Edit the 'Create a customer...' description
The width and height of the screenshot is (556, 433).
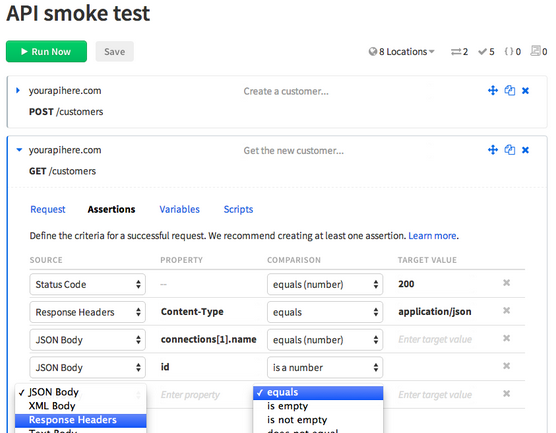pos(286,91)
